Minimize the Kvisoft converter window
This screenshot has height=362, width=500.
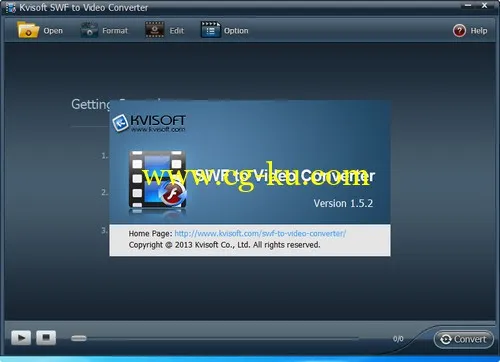click(468, 5)
